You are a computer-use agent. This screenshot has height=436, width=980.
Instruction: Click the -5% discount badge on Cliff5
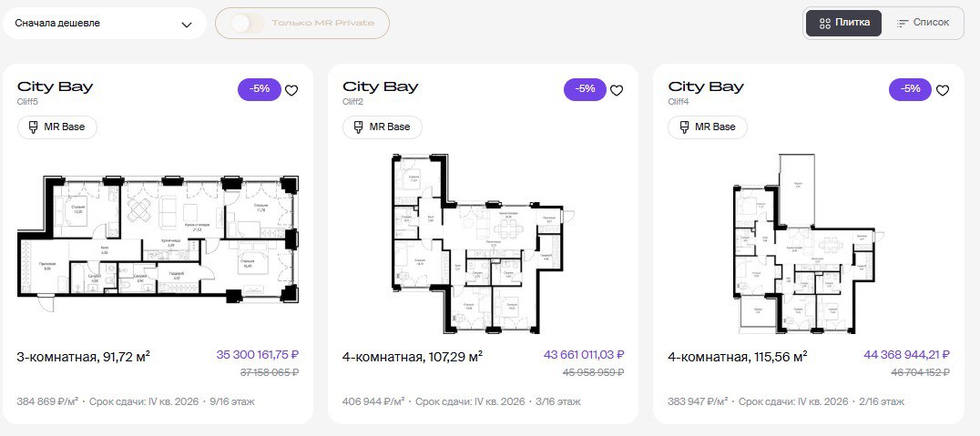click(x=260, y=89)
